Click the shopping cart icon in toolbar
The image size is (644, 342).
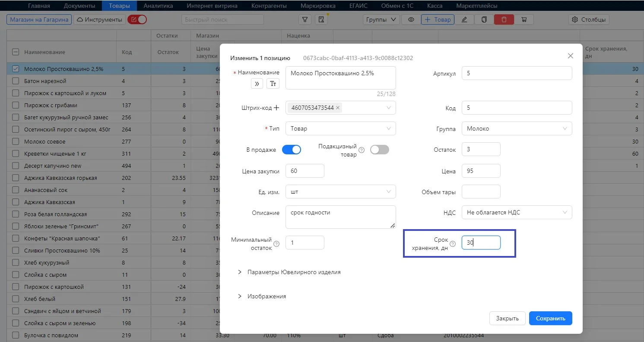524,19
